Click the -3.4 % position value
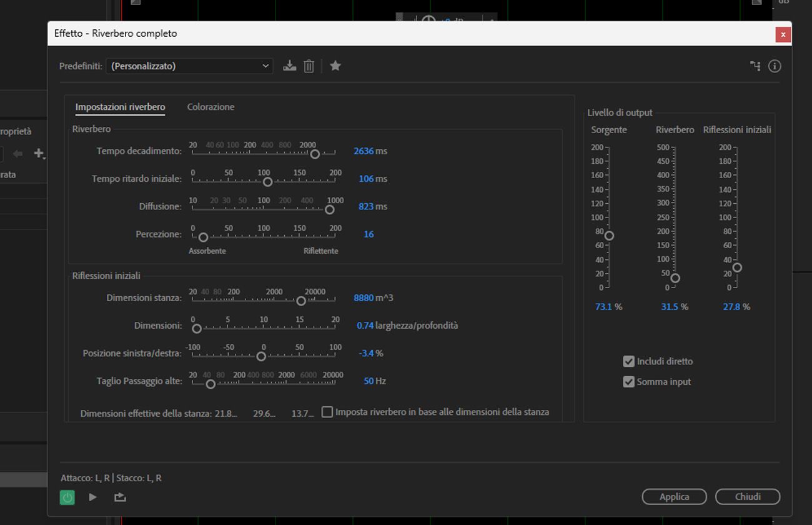 (x=366, y=353)
